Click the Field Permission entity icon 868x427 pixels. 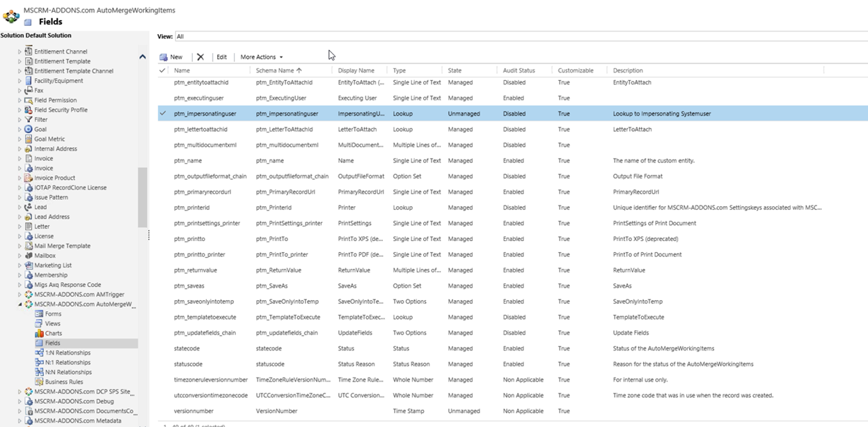(29, 100)
